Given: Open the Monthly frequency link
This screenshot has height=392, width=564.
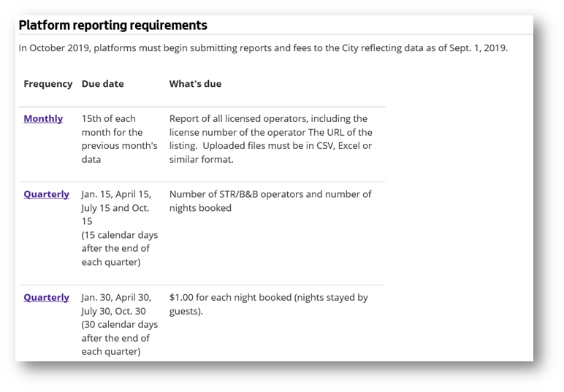Looking at the screenshot, I should pyautogui.click(x=43, y=118).
